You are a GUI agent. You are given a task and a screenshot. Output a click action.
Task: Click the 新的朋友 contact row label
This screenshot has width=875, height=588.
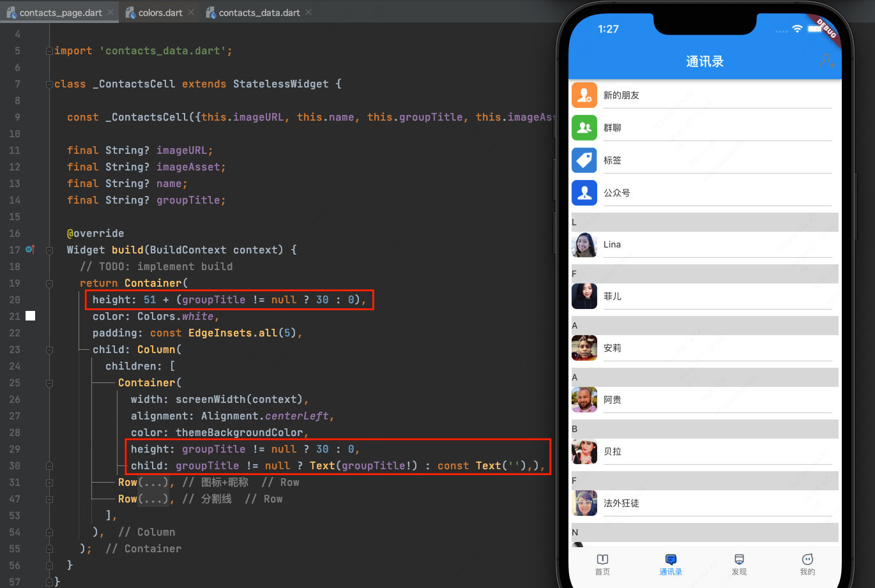pyautogui.click(x=621, y=95)
